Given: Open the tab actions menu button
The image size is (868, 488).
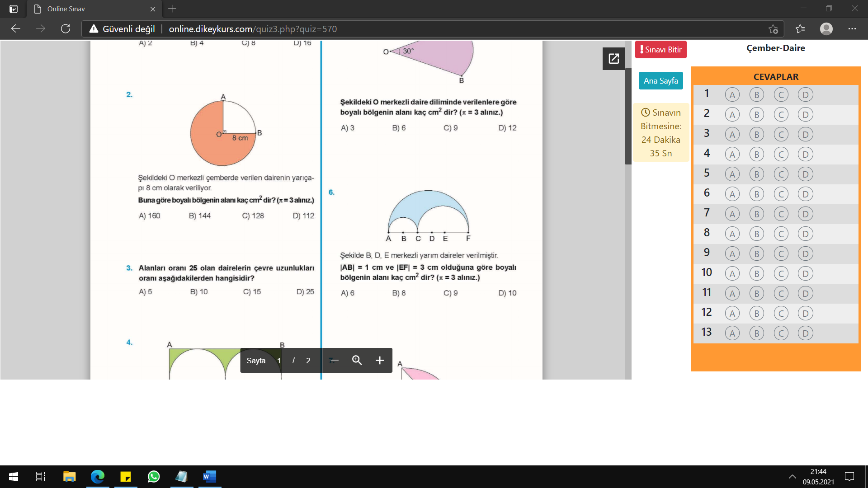Looking at the screenshot, I should (14, 9).
